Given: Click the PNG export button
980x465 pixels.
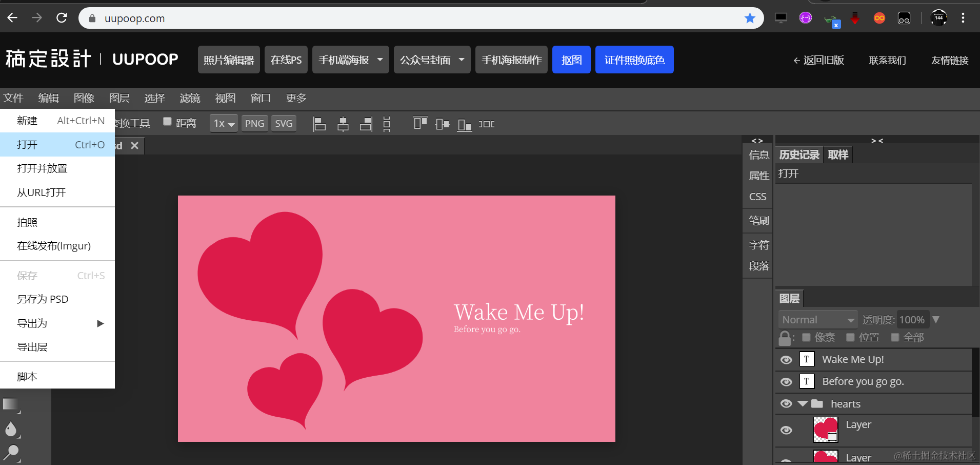Looking at the screenshot, I should 254,124.
